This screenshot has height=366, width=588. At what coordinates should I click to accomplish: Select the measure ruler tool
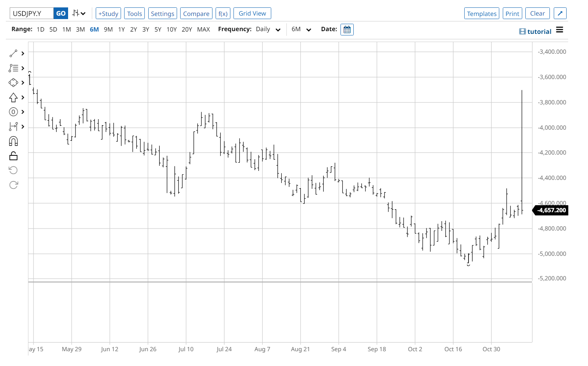pyautogui.click(x=13, y=127)
